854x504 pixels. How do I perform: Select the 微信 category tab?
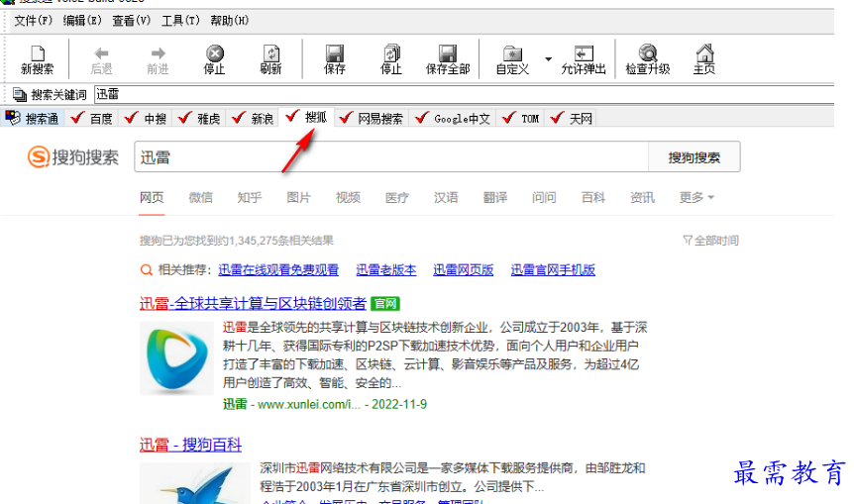pos(200,198)
